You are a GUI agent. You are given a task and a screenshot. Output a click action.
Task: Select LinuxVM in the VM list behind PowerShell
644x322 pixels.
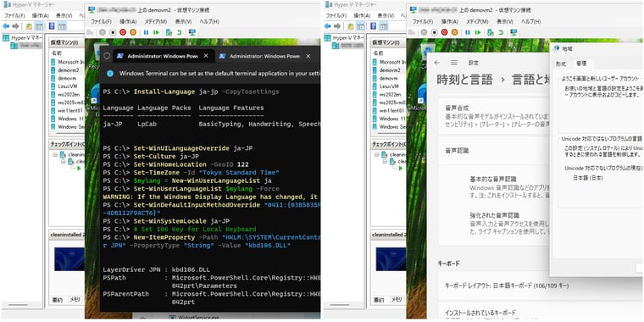[x=68, y=86]
